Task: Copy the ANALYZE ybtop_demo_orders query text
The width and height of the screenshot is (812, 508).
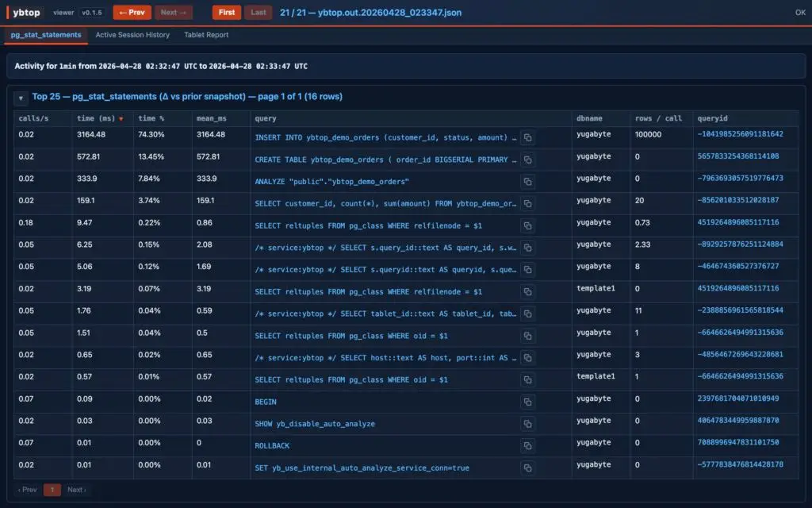Action: 528,182
